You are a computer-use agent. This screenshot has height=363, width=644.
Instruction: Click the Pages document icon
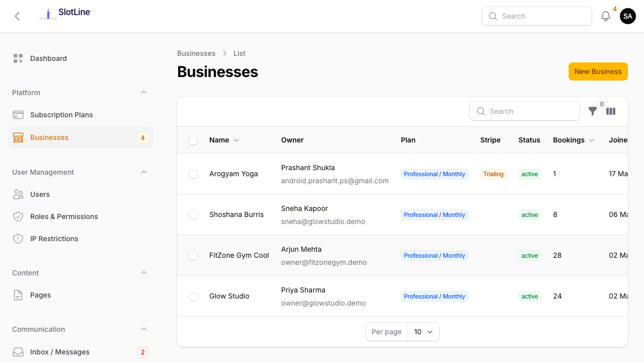(18, 295)
